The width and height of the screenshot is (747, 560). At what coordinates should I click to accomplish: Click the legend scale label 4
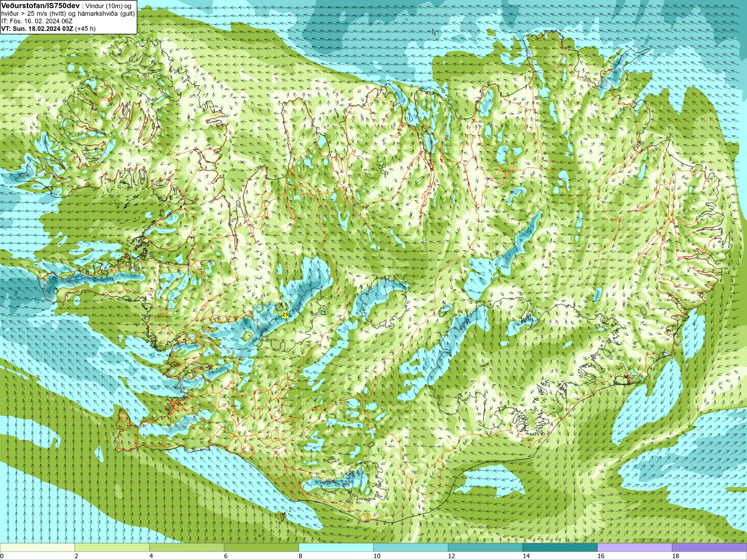pos(151,556)
